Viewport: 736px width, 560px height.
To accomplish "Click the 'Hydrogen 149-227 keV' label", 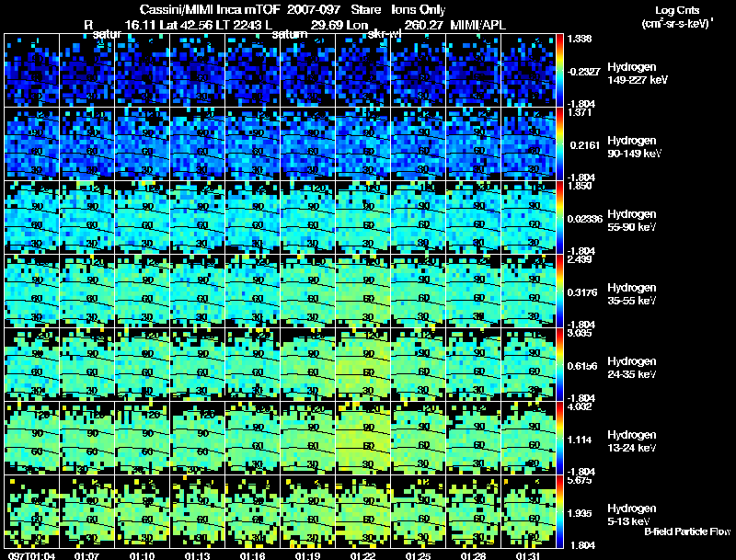I will (638, 74).
